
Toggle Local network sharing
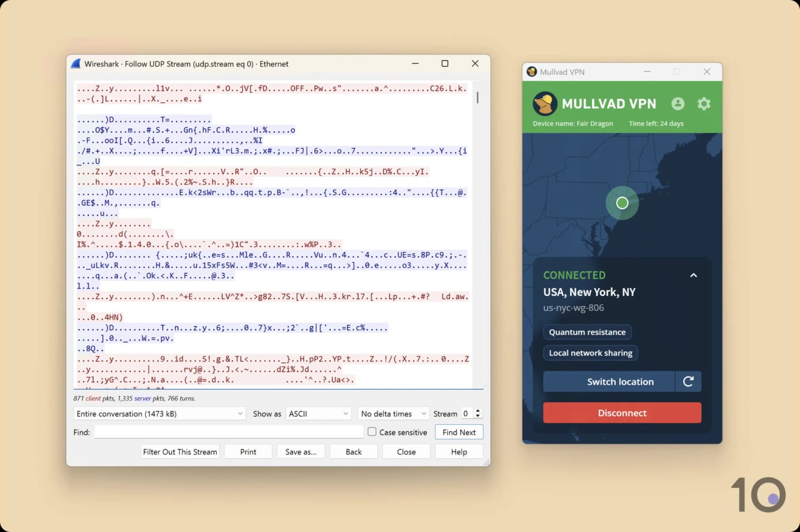click(590, 352)
